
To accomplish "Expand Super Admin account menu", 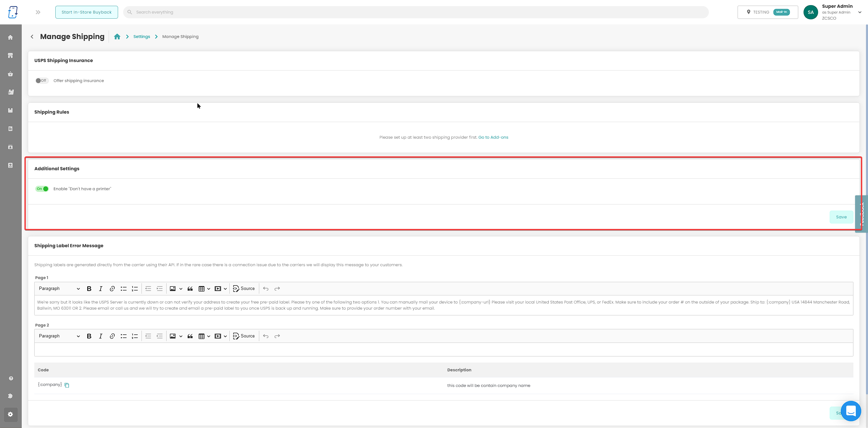I will 860,12.
